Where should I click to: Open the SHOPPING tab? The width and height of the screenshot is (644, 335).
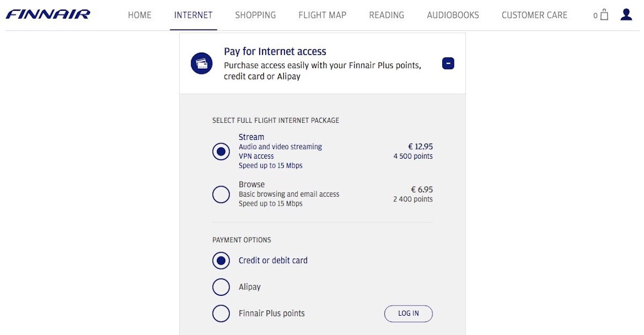click(255, 15)
